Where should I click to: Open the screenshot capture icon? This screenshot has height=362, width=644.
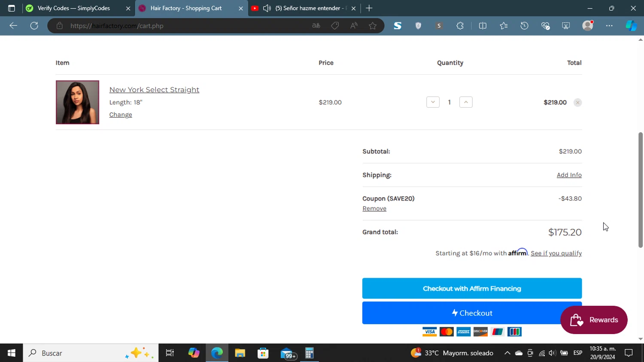pyautogui.click(x=566, y=26)
